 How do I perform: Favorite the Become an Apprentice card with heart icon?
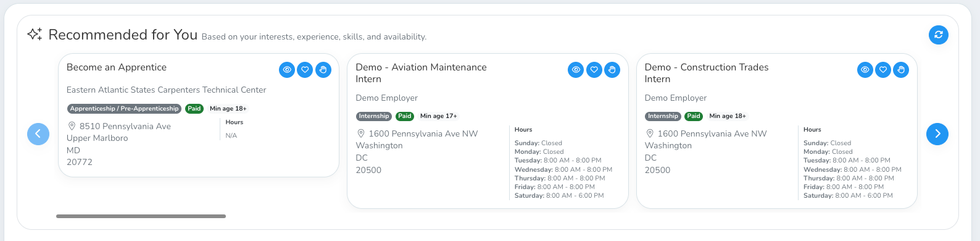pyautogui.click(x=305, y=70)
